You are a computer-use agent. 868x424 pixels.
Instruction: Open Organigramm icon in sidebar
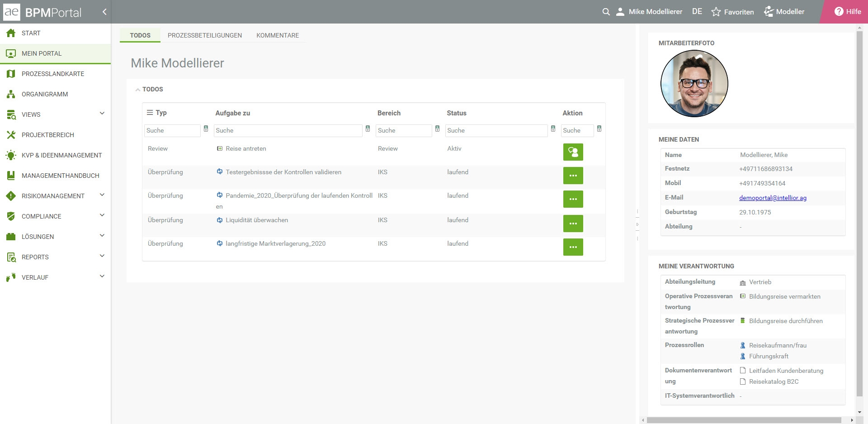(11, 94)
